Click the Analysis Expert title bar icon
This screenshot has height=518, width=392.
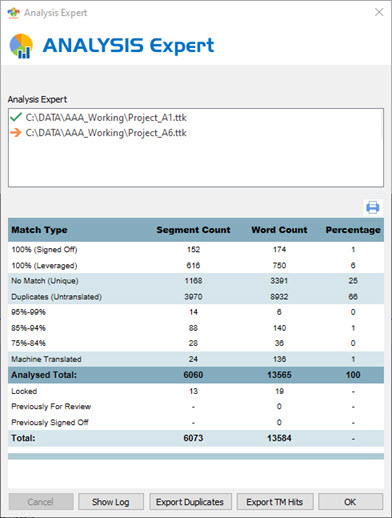[x=14, y=13]
